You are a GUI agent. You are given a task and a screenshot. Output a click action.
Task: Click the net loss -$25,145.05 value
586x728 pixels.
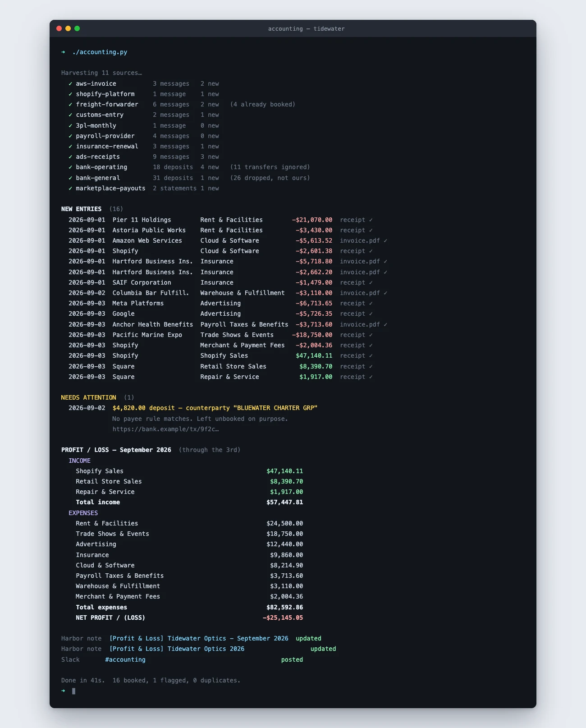(x=283, y=617)
